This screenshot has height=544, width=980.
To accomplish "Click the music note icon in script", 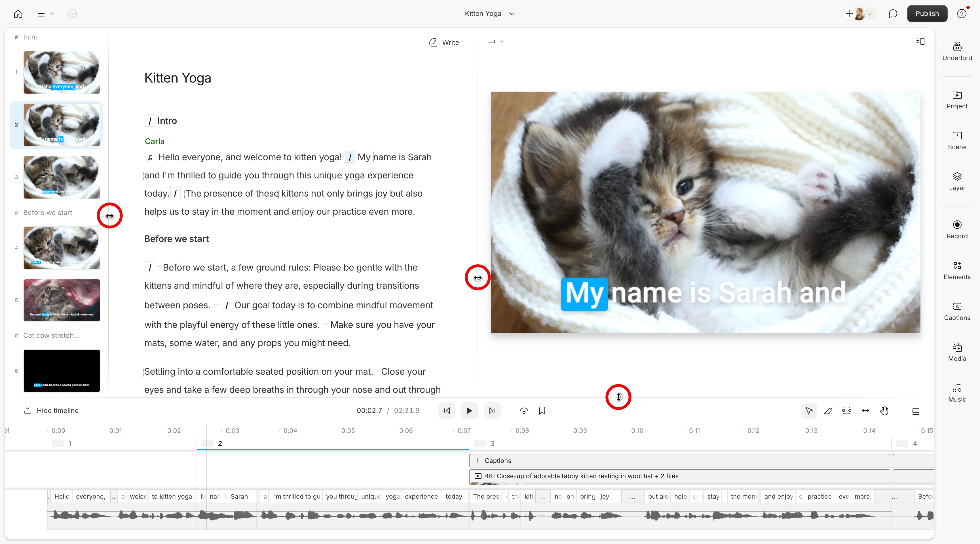I will [x=150, y=157].
